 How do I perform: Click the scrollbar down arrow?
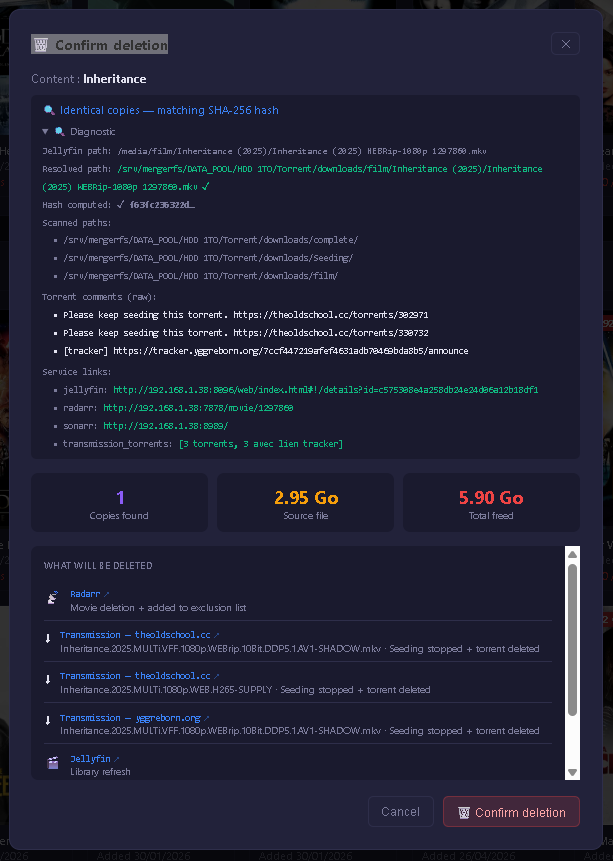click(x=572, y=772)
